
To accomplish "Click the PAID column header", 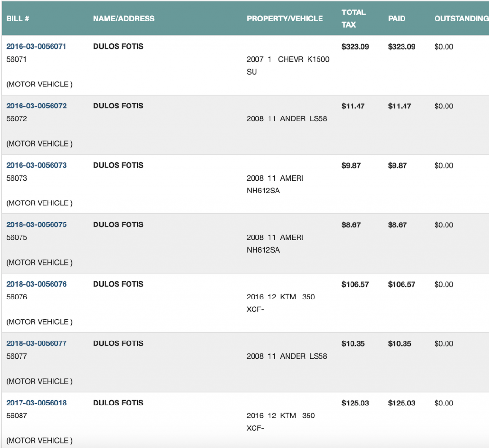I will point(396,19).
